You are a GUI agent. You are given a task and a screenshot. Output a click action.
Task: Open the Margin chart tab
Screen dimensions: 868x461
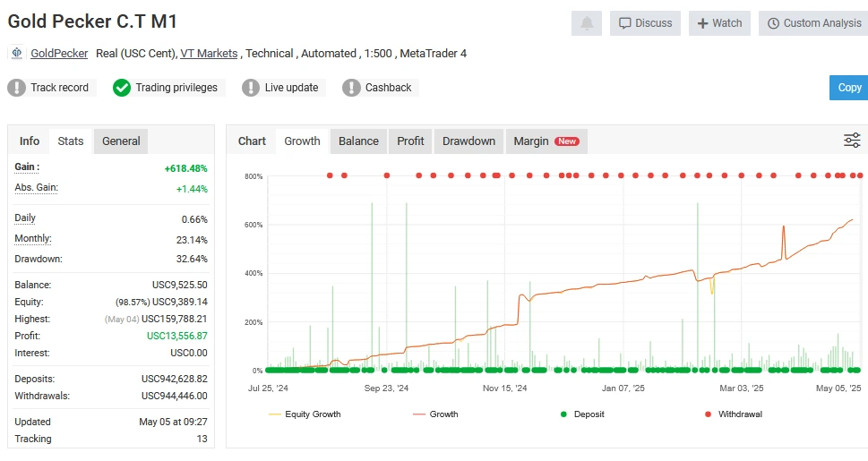[546, 141]
